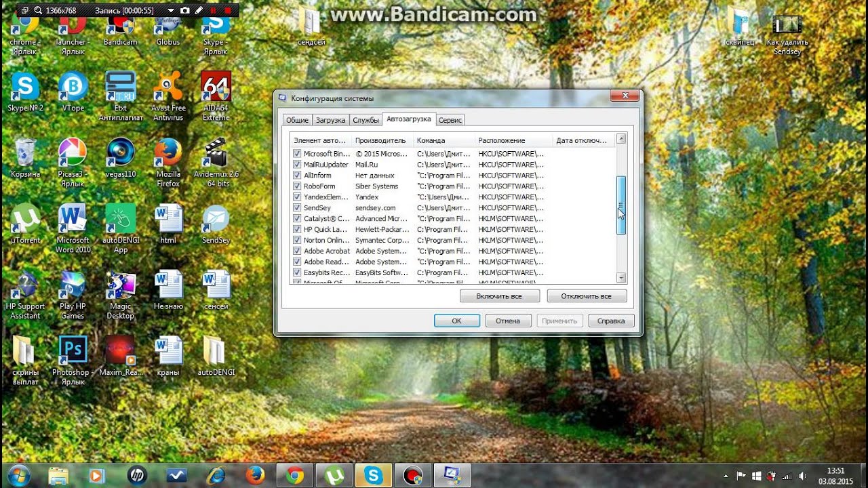Click the Включить все button

tap(500, 296)
